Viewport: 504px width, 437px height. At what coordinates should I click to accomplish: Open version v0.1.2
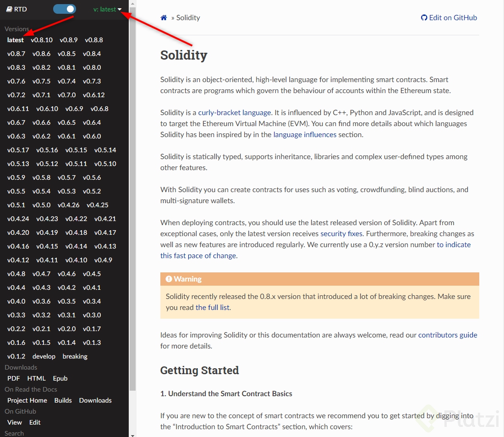(16, 356)
